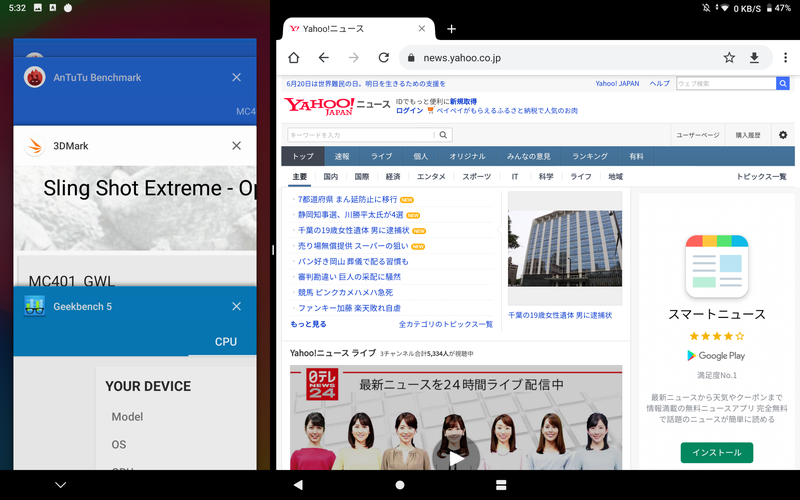The width and height of the screenshot is (800, 500).
Task: Tap the Chrome home icon
Action: click(x=293, y=58)
